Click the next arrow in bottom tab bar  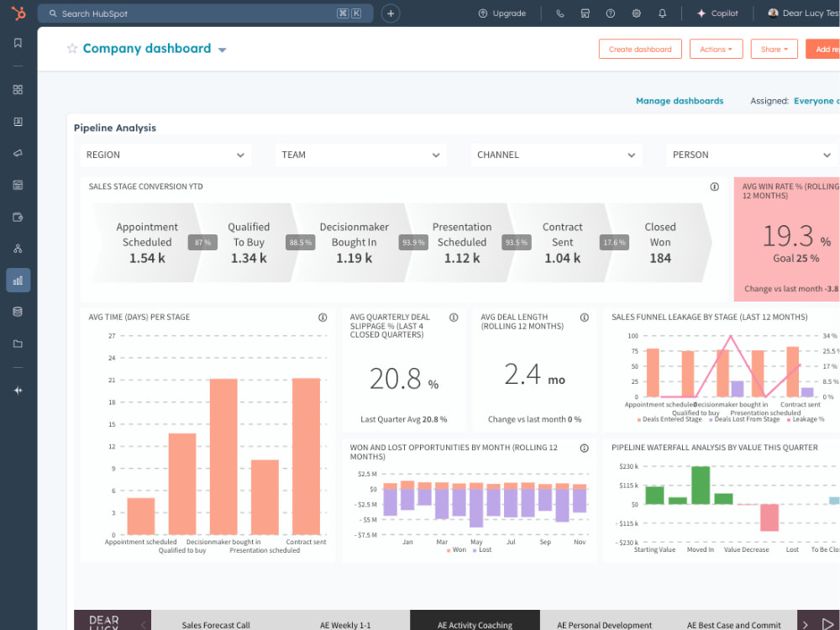coord(806,625)
